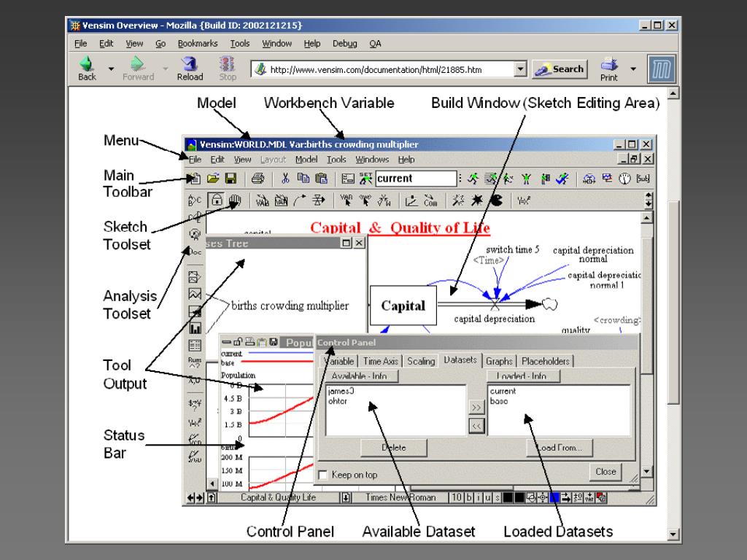
Task: Switch to the Graphs tab
Action: pos(499,362)
